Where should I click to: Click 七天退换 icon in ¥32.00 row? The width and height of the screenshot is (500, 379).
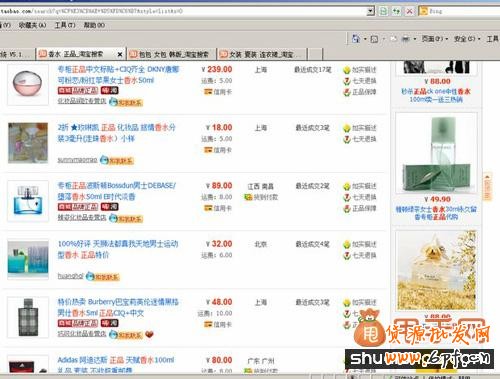pyautogui.click(x=347, y=256)
